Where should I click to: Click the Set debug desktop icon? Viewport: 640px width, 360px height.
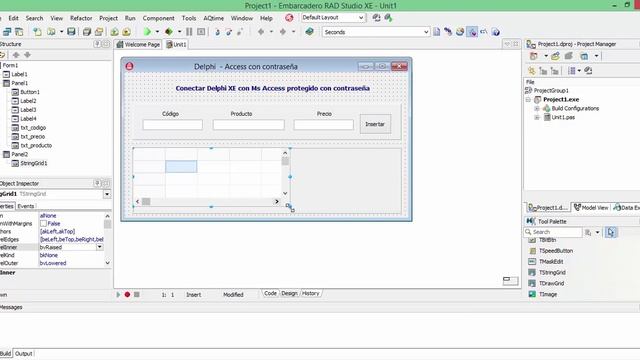click(388, 18)
